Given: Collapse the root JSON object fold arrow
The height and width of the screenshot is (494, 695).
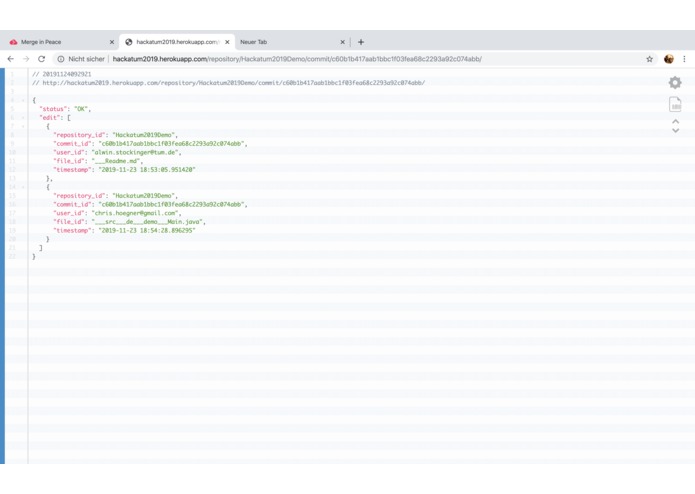Looking at the screenshot, I should (23, 100).
